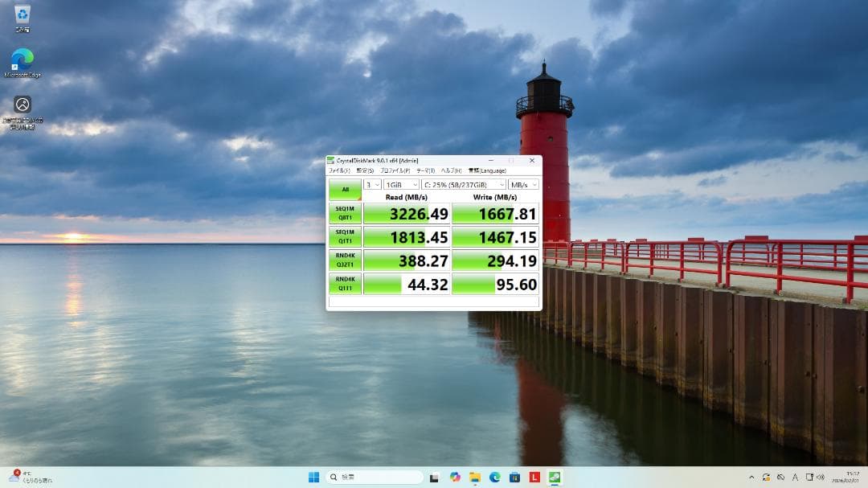
Task: Open the volume control in the system tray
Action: 821,476
